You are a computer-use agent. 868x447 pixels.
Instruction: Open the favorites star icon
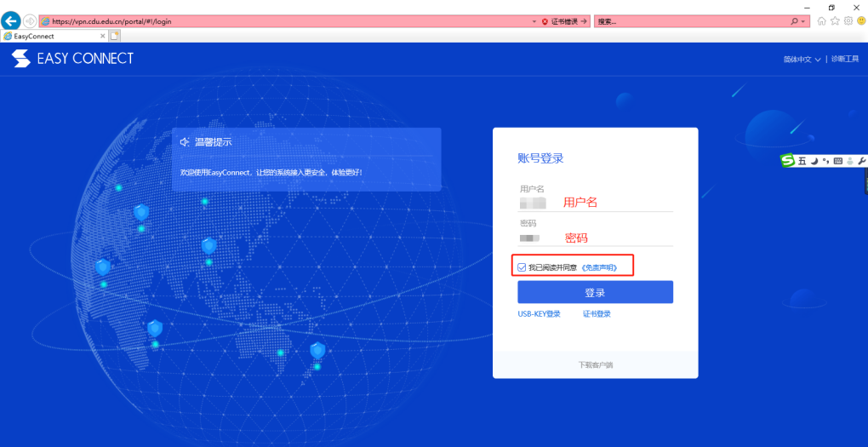(x=835, y=21)
